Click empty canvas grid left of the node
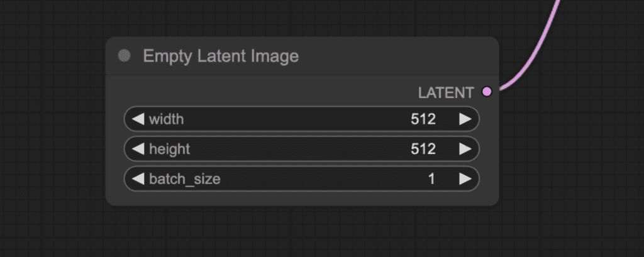Viewport: 644px width, 257px height. click(x=50, y=126)
